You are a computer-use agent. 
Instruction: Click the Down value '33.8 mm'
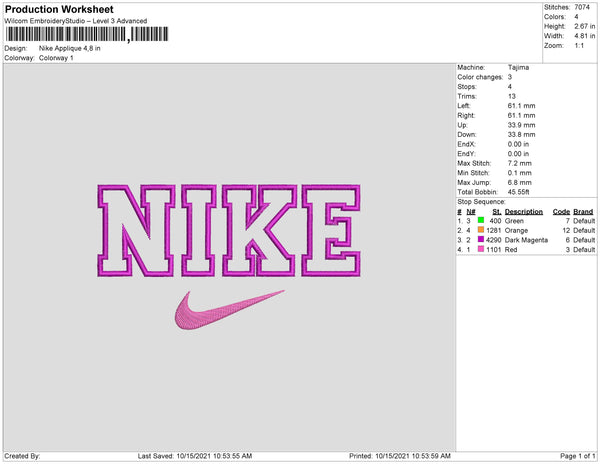point(522,134)
